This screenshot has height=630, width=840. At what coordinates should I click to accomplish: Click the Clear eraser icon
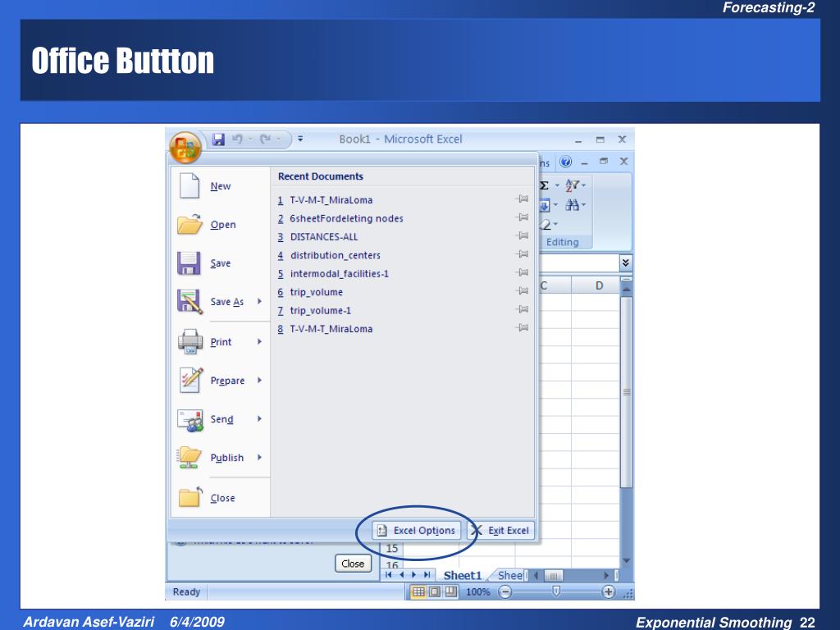coord(546,224)
